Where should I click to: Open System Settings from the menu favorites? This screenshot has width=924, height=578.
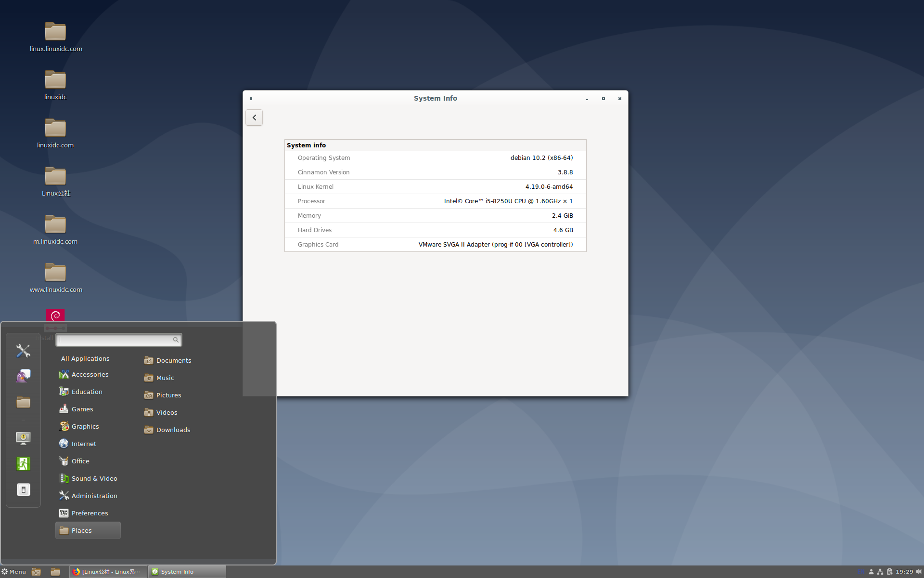(x=23, y=351)
